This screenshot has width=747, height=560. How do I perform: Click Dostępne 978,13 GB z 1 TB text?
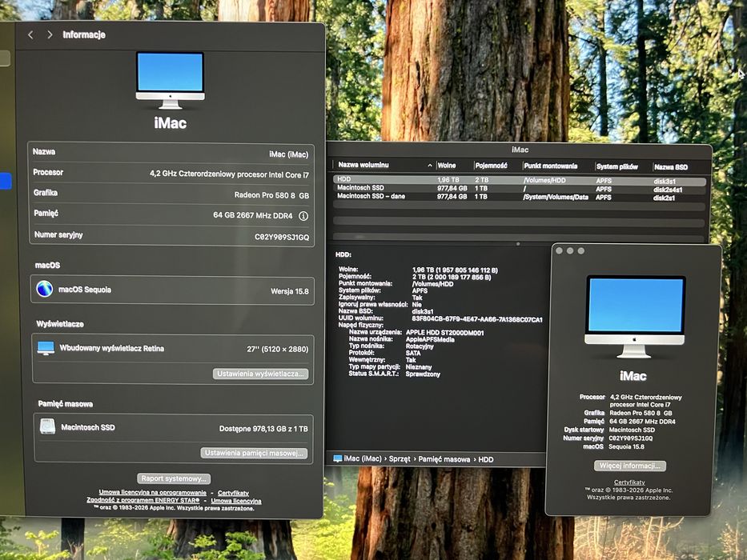tap(263, 429)
